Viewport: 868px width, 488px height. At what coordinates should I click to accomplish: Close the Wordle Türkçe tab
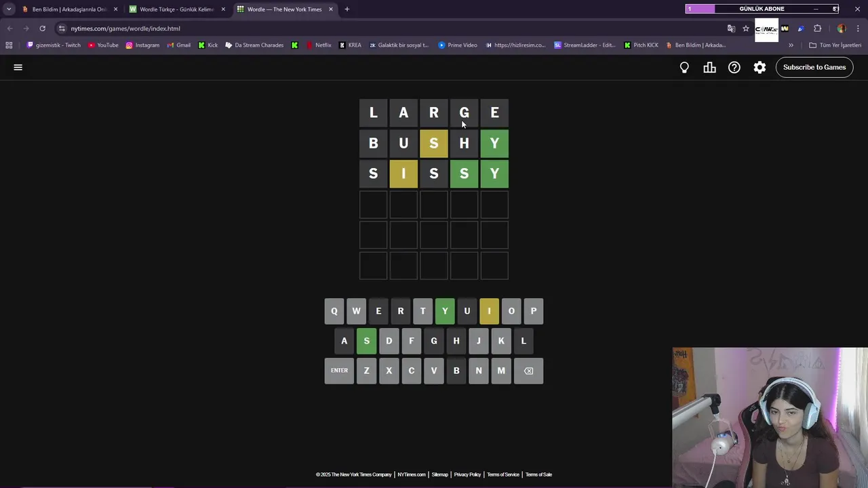point(223,9)
